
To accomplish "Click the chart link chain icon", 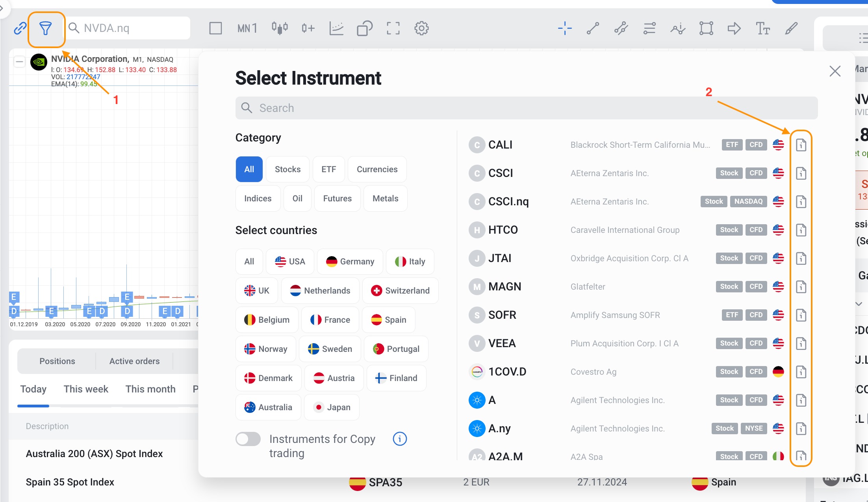I will pyautogui.click(x=20, y=28).
